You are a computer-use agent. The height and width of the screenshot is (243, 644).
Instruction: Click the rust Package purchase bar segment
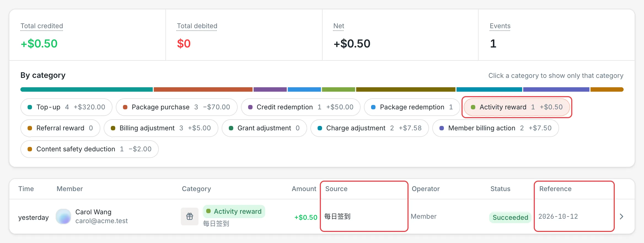click(x=203, y=89)
